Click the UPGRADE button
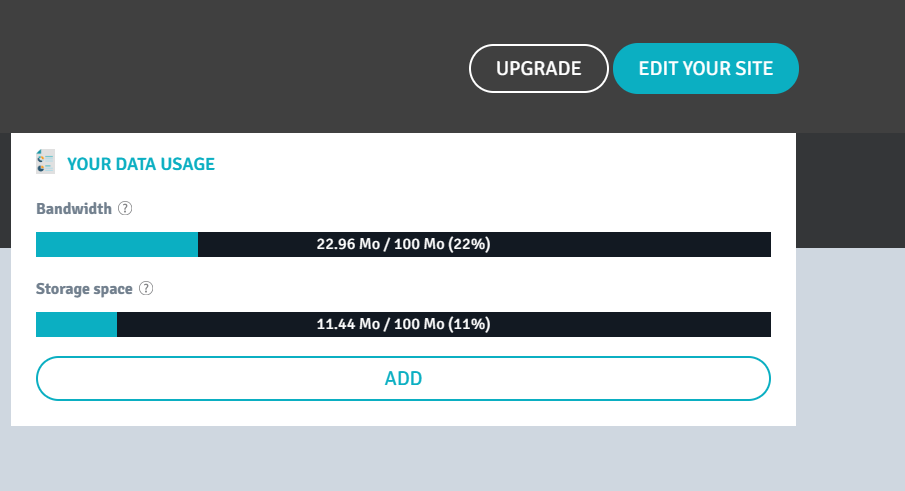The width and height of the screenshot is (905, 491). click(538, 69)
